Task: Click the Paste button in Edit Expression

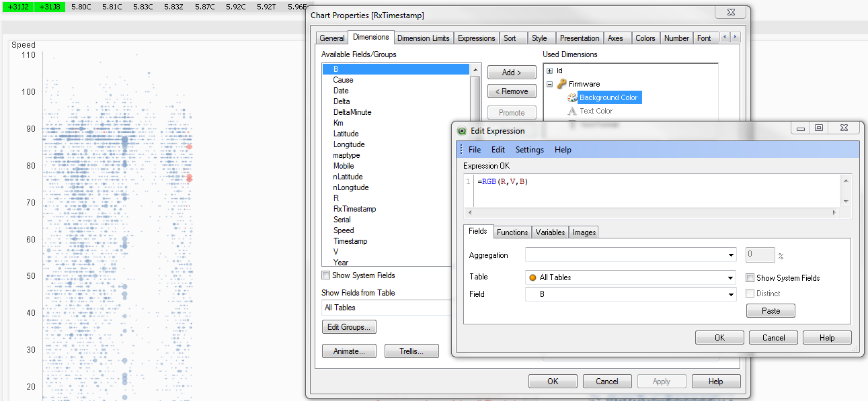Action: click(x=770, y=310)
